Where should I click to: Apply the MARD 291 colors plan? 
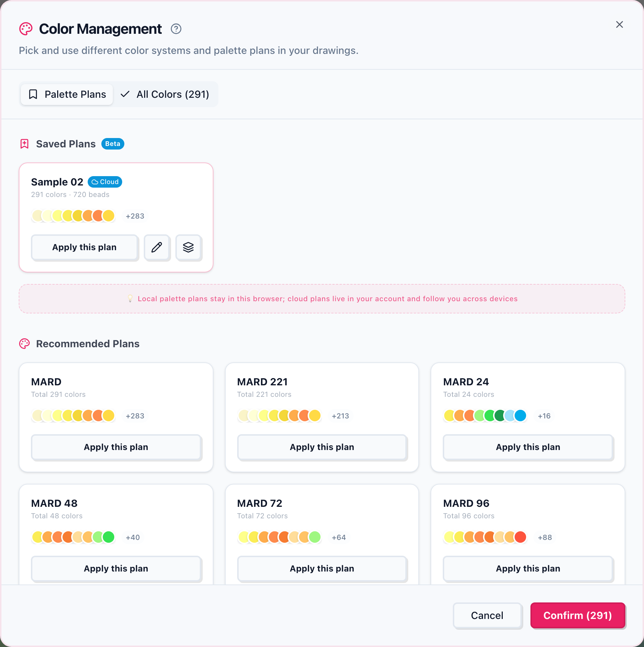[x=116, y=447]
